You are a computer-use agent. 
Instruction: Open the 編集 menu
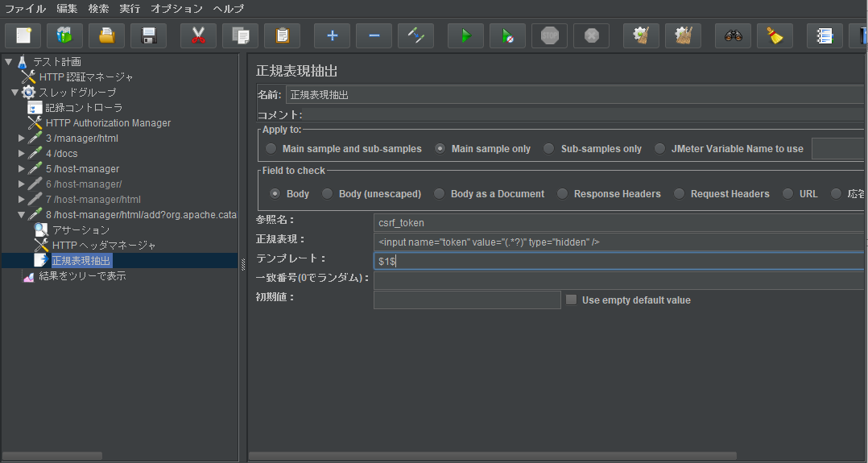coord(67,8)
